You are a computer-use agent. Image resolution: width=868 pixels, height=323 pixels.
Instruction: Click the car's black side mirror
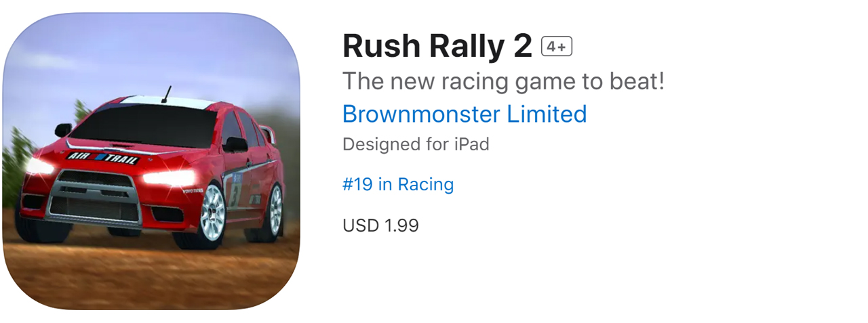(235, 144)
